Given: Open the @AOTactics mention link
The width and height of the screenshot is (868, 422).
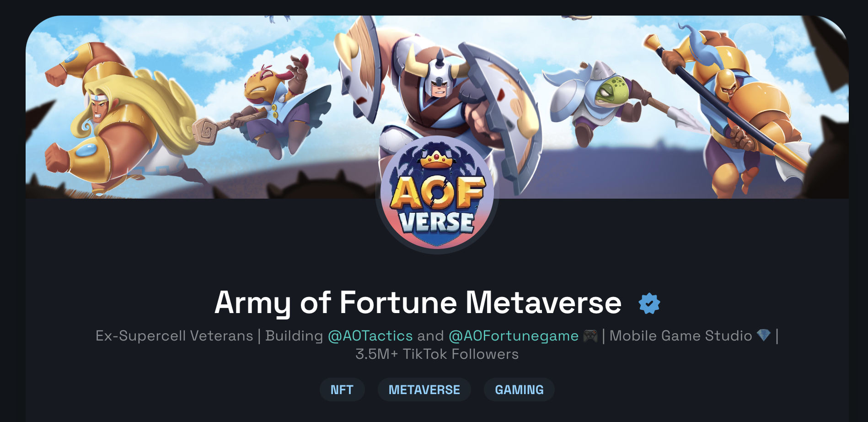Looking at the screenshot, I should [370, 336].
